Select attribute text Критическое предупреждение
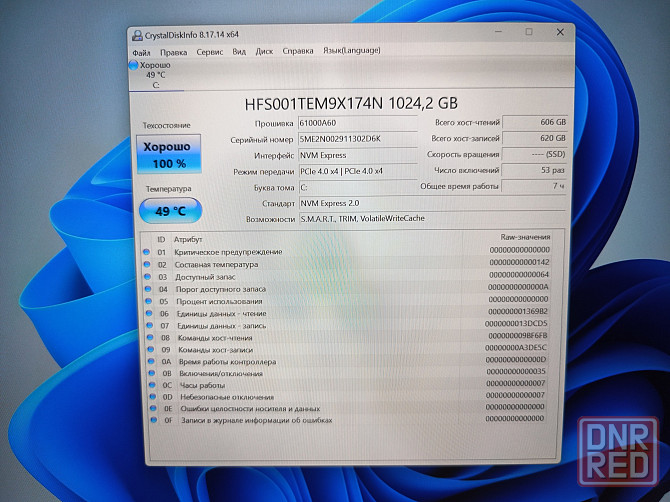 228,252
